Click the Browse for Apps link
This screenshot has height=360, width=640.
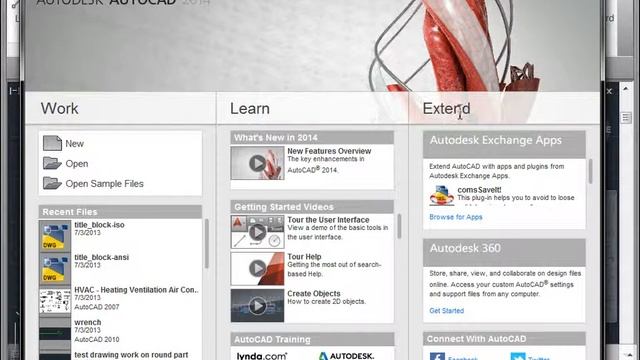pos(456,217)
